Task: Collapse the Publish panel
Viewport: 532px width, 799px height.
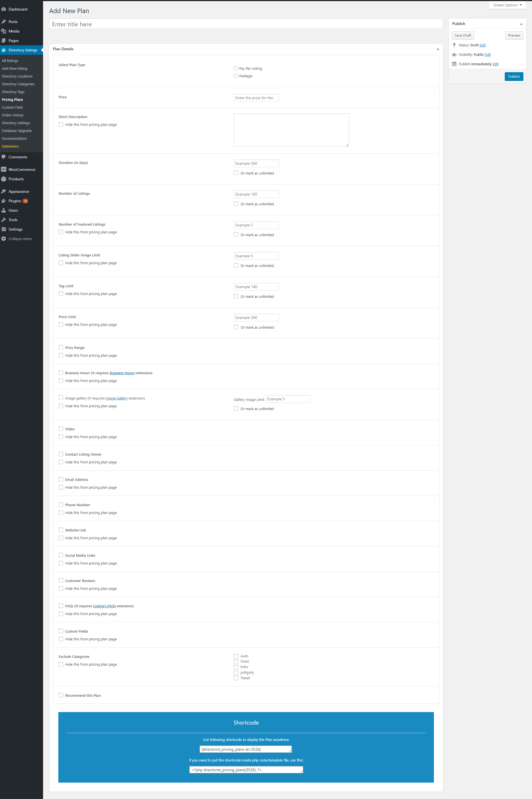Action: (x=521, y=24)
